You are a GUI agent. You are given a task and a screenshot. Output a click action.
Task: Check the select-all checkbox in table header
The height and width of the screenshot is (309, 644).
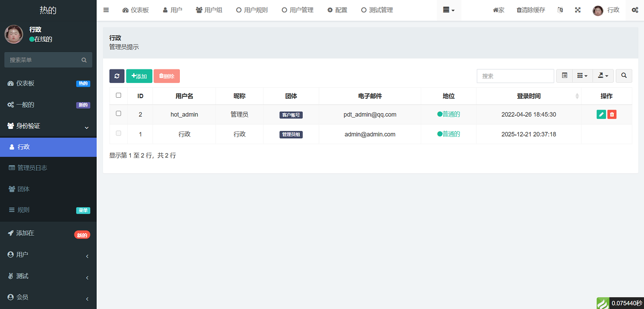click(118, 95)
